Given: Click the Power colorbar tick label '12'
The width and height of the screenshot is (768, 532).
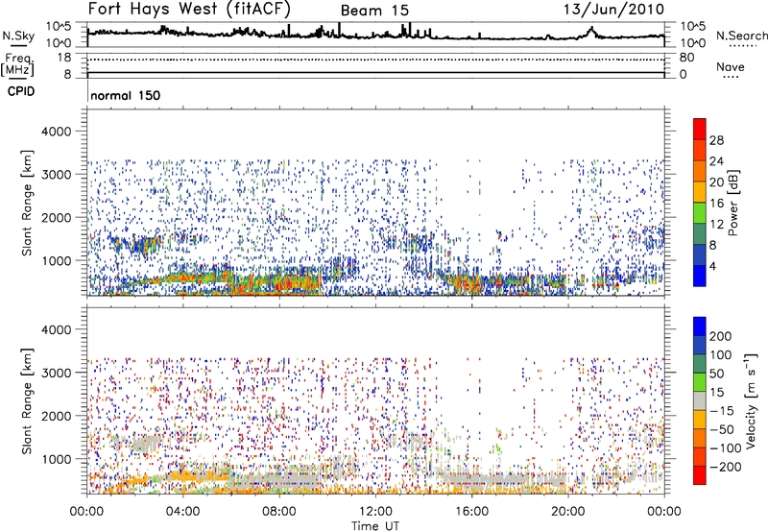Looking at the screenshot, I should coord(716,225).
